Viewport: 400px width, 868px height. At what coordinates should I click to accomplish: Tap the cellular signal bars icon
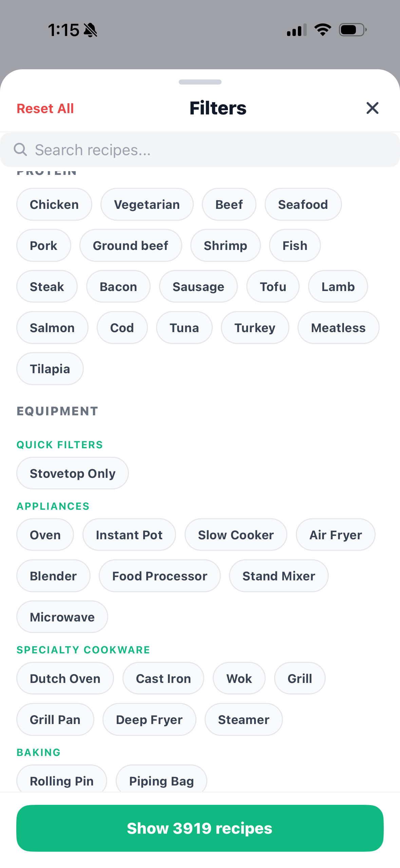coord(297,30)
